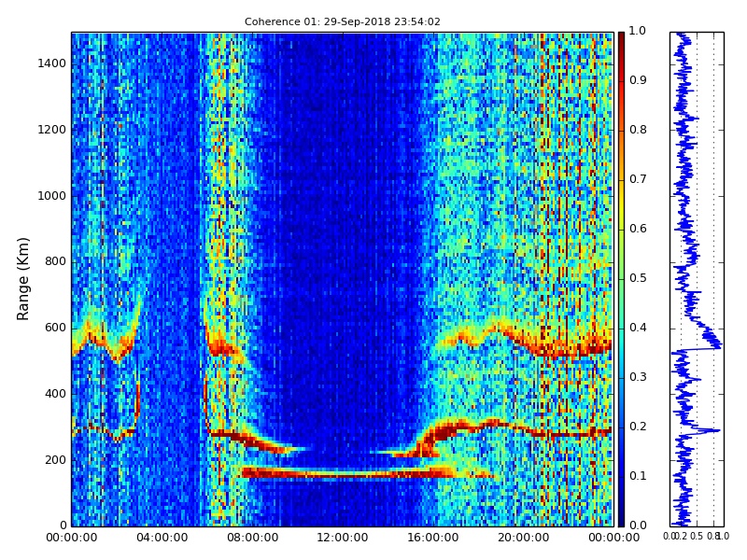Click the 600 range tick label
Viewport: 747px width, 560px height.
pyautogui.click(x=56, y=328)
